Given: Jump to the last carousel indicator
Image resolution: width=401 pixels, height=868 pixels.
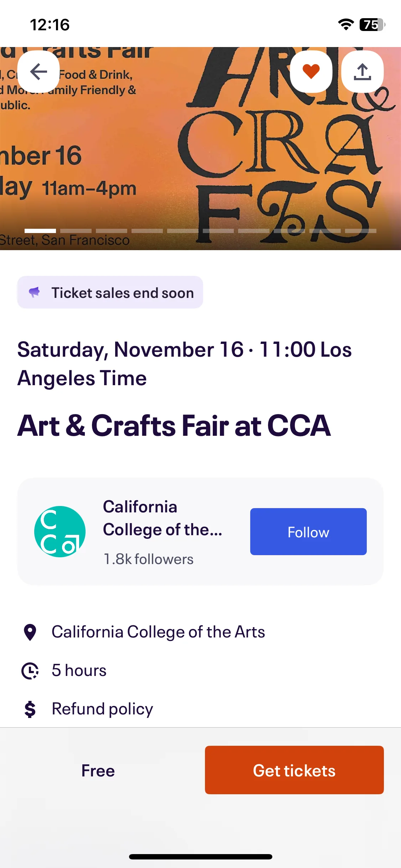Looking at the screenshot, I should pyautogui.click(x=361, y=231).
